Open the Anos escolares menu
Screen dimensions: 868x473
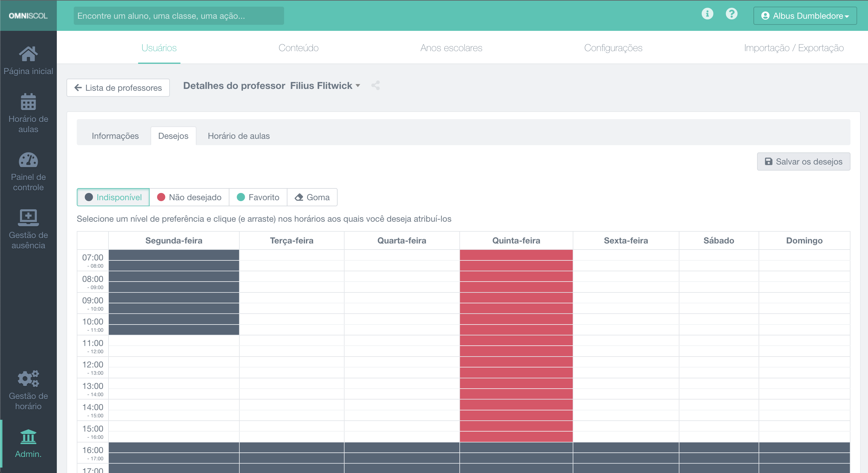pos(451,48)
